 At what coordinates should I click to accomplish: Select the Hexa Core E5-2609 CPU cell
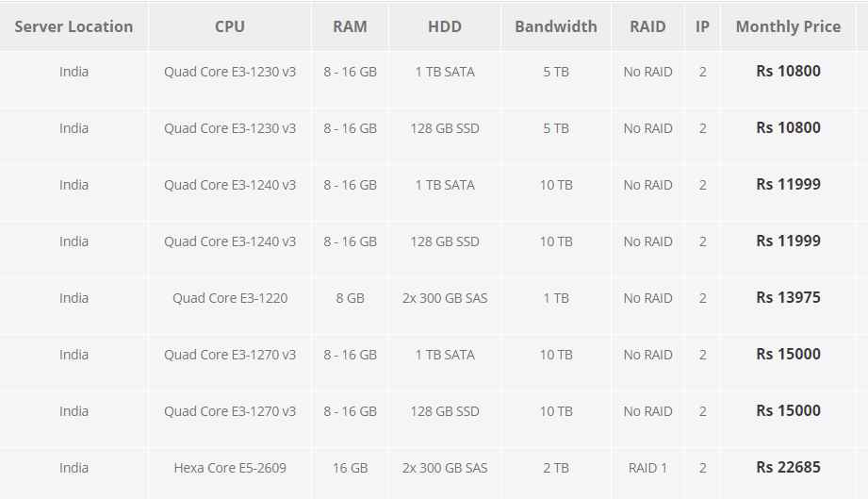(230, 468)
